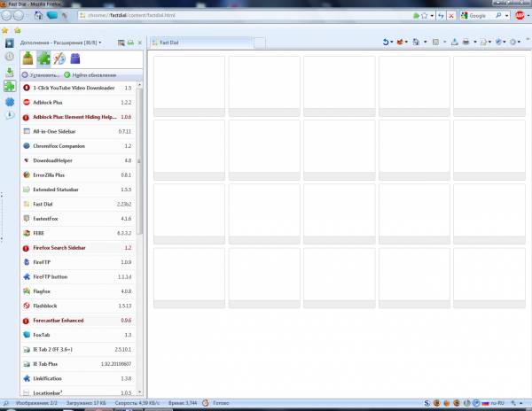Open the sidebar title dropdown arrow

point(99,43)
